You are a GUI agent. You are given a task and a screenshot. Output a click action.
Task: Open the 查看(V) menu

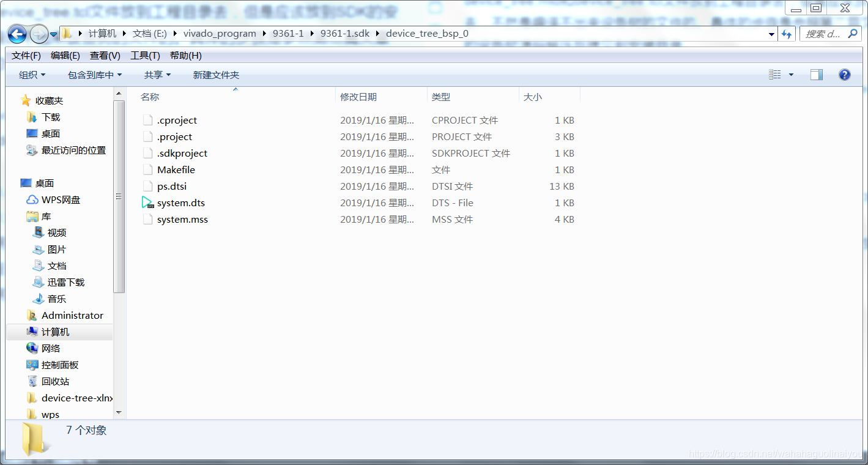(105, 56)
